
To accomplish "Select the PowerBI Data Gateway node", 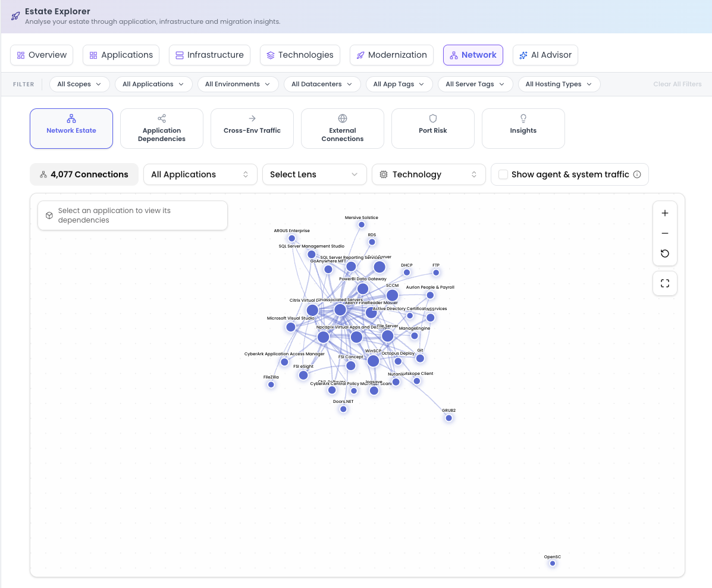I will coord(363,289).
